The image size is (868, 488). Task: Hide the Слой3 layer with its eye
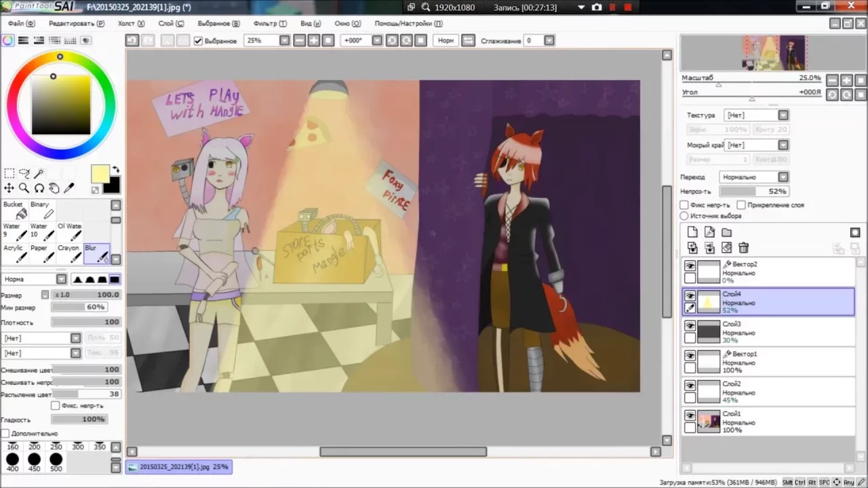690,326
